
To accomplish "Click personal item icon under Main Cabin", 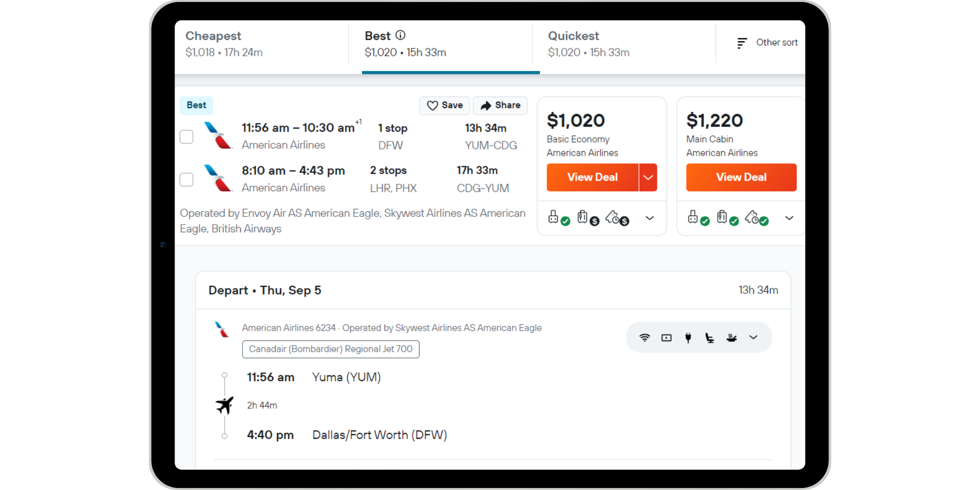I will [698, 218].
